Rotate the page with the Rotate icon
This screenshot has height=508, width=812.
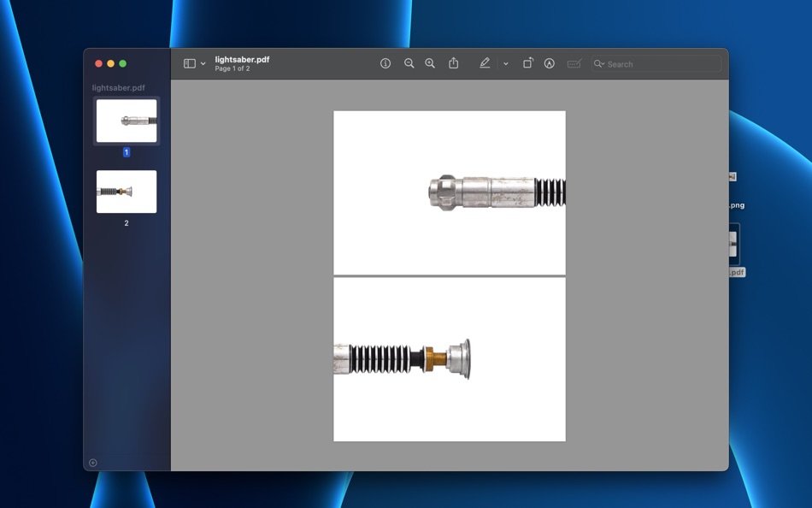click(x=527, y=62)
